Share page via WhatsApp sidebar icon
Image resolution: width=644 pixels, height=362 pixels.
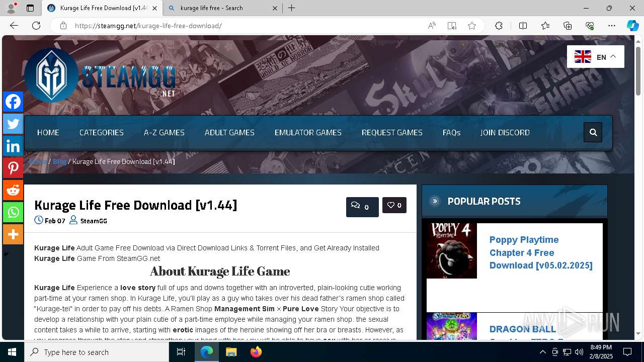coord(13,212)
